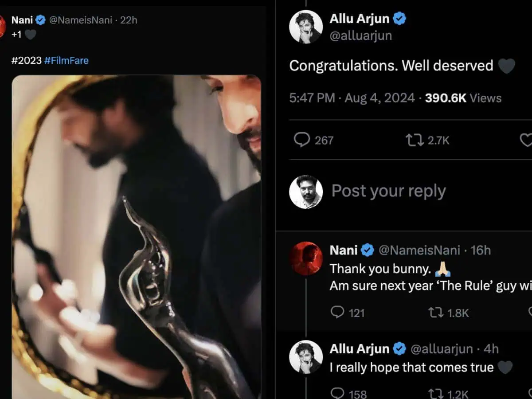Click the 16h timestamp on Nani's reply
The image size is (532, 399).
481,250
